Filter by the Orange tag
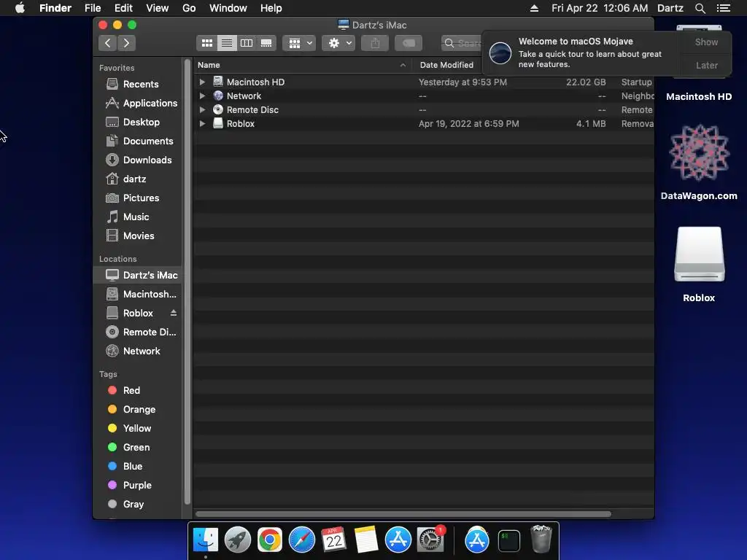The height and width of the screenshot is (560, 747). (137, 410)
